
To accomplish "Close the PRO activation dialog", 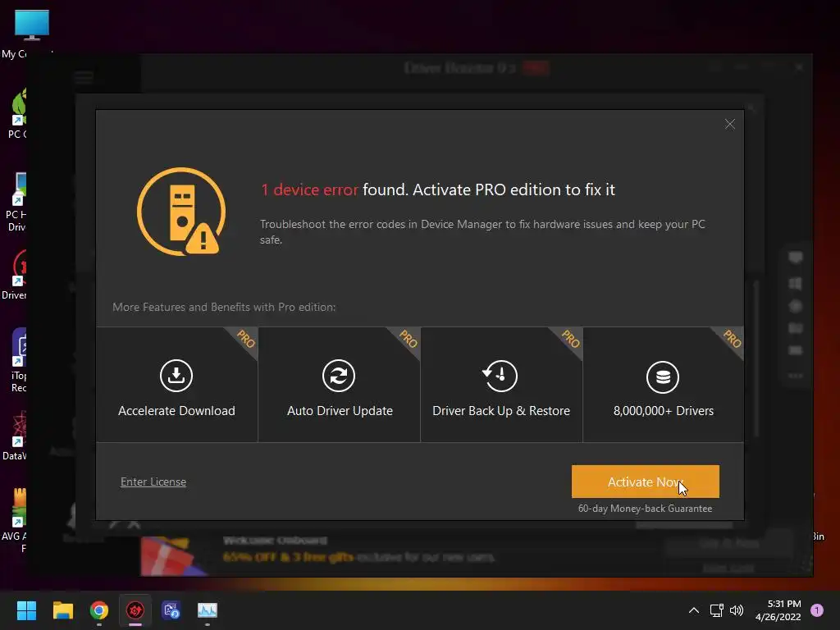I will 729,125.
